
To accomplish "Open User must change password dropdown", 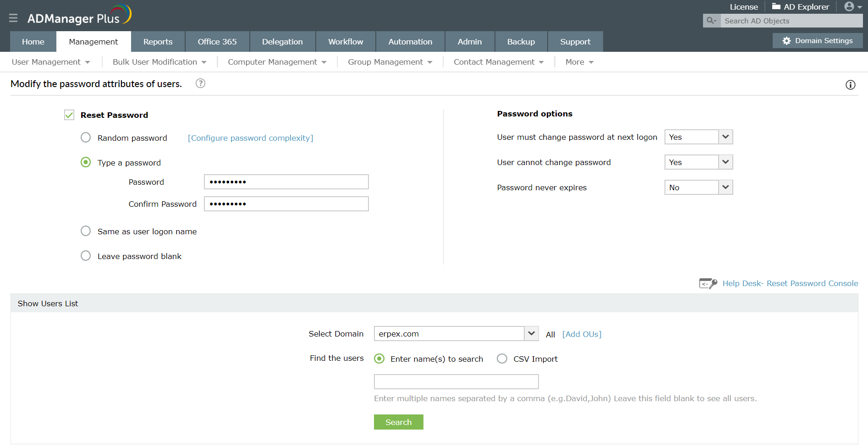I will pyautogui.click(x=699, y=137).
